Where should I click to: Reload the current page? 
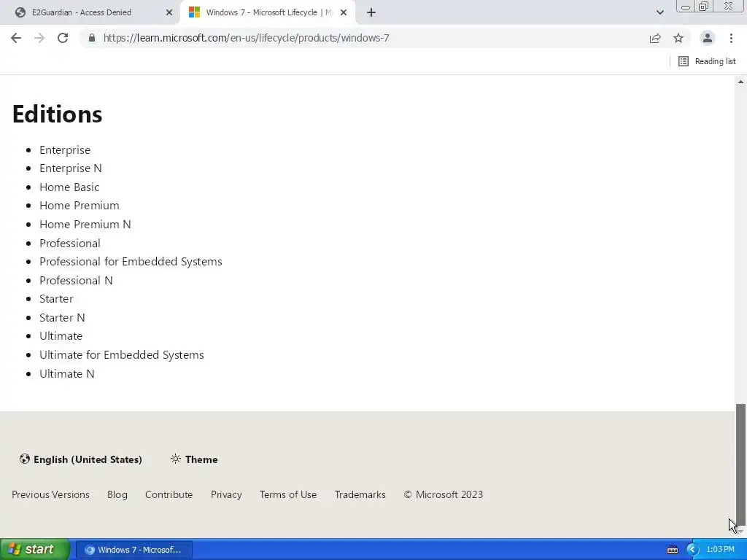63,38
